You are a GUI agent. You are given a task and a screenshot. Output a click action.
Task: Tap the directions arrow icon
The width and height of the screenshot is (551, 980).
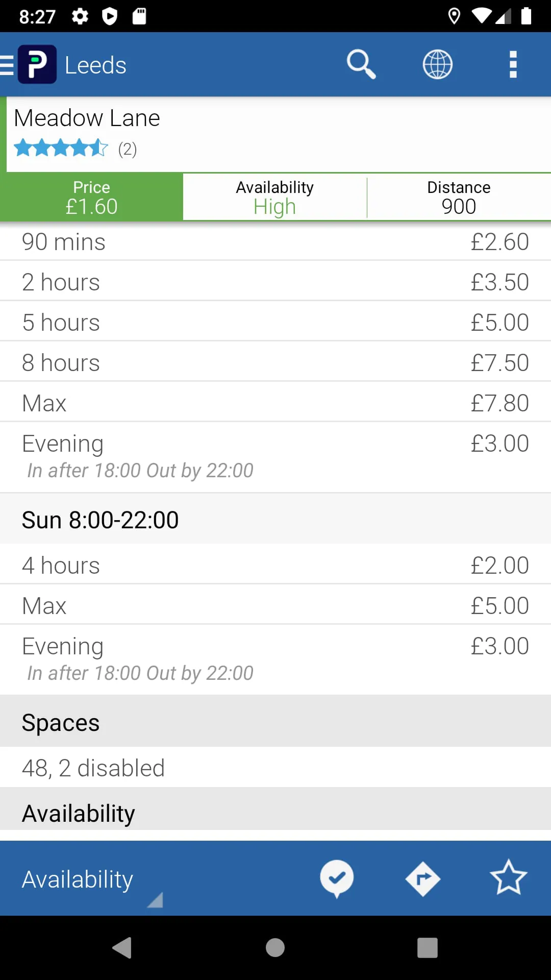[422, 878]
